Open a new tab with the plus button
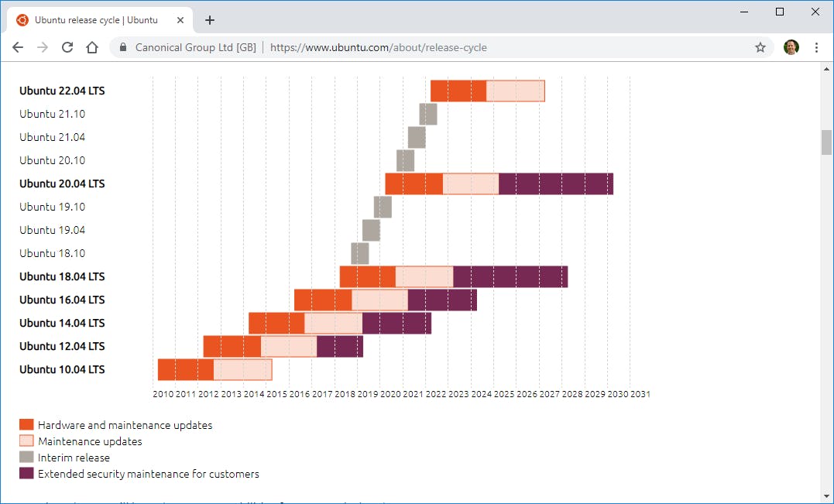The width and height of the screenshot is (834, 504). 209,20
